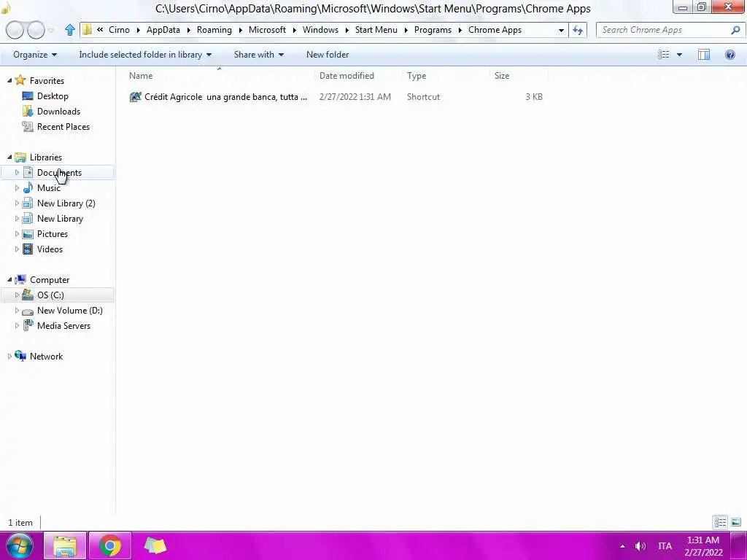
Task: Click the Recent Places icon
Action: (28, 126)
